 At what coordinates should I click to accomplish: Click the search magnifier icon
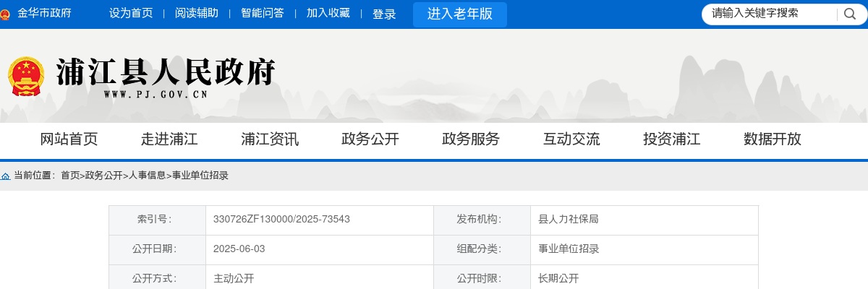[x=849, y=14]
